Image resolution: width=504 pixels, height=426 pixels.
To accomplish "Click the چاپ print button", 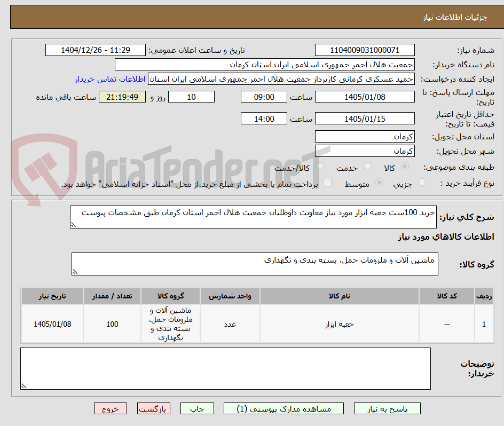I will (197, 408).
